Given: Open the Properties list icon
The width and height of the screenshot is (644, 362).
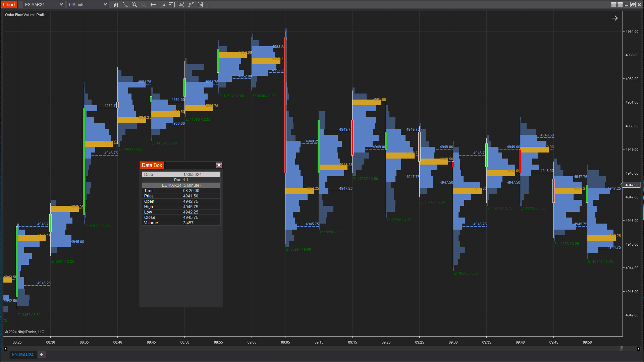Looking at the screenshot, I should [x=210, y=5].
